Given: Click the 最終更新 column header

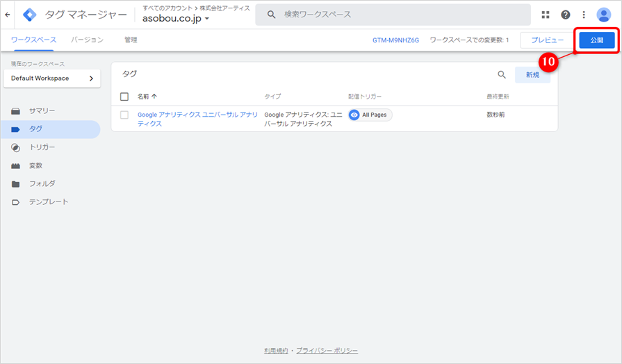Looking at the screenshot, I should click(x=498, y=97).
